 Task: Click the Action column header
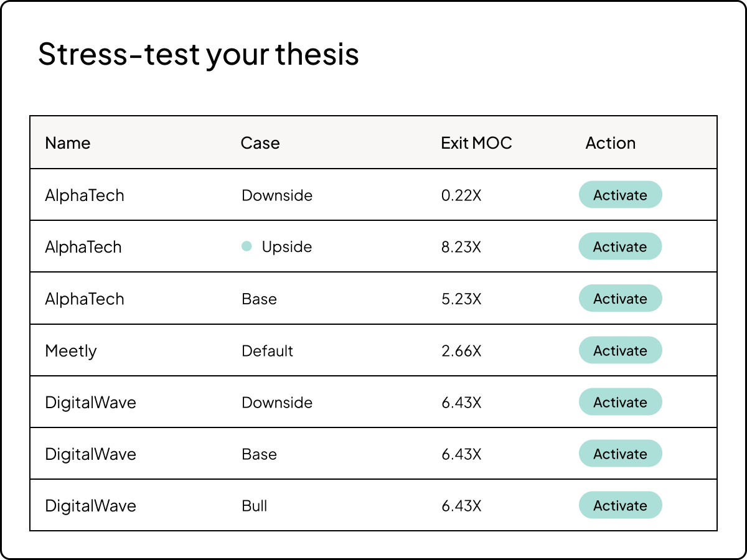[610, 143]
